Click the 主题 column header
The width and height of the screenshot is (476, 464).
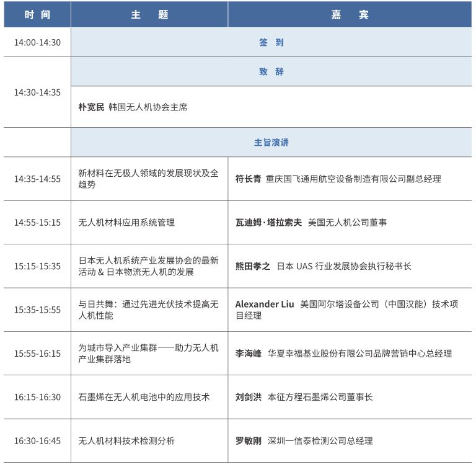(x=149, y=15)
